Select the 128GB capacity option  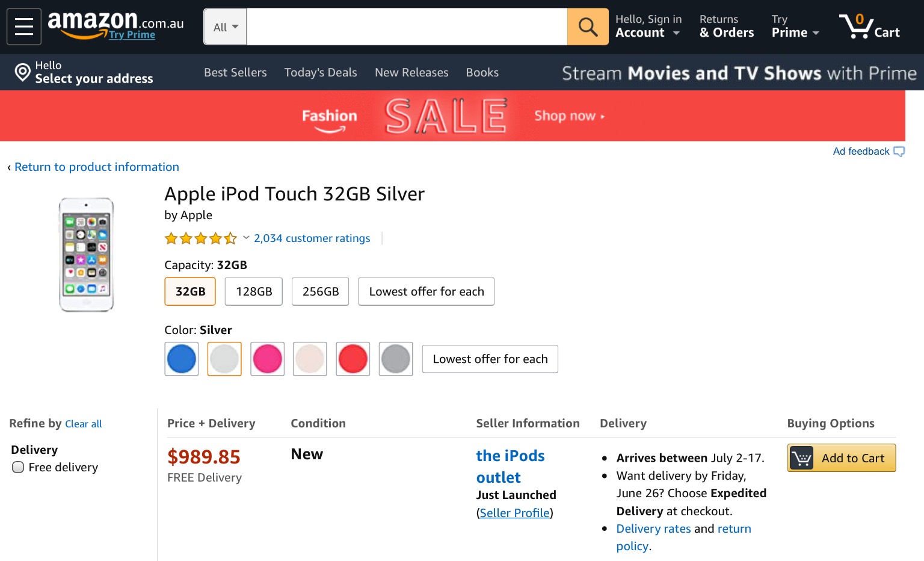(x=254, y=291)
